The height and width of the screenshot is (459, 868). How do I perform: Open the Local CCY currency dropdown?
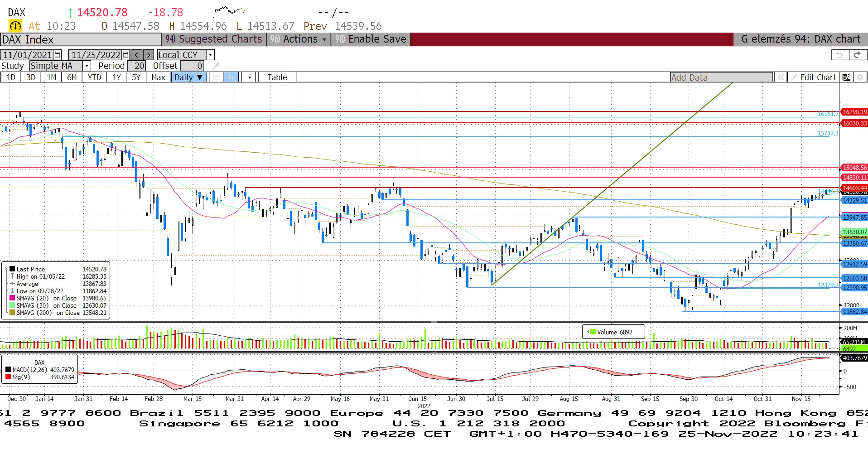210,55
